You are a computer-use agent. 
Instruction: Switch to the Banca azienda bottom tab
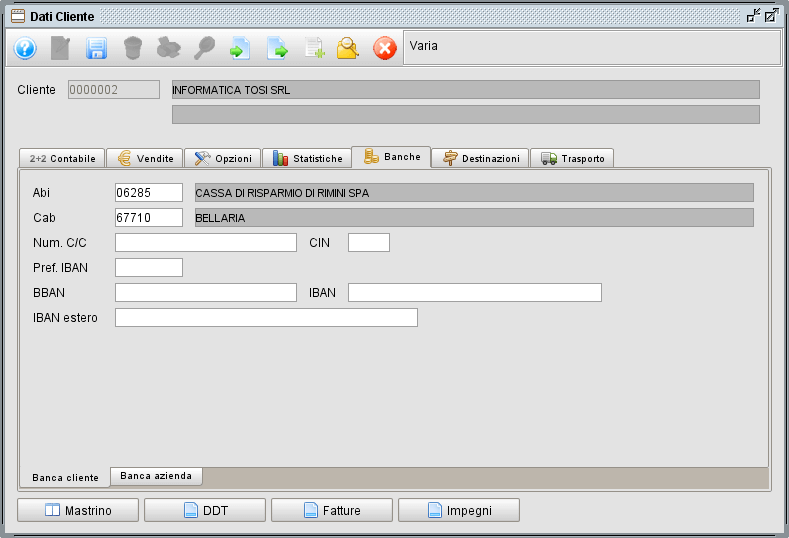pyautogui.click(x=156, y=476)
